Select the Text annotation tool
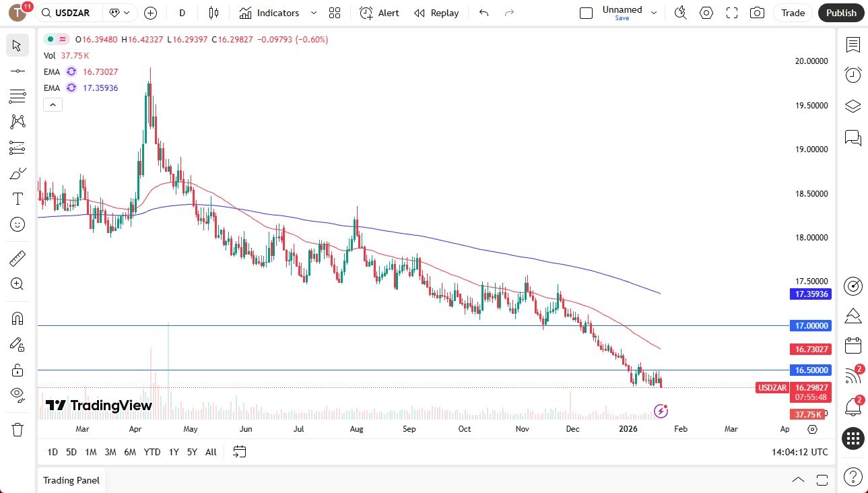Viewport: 868px width, 493px height. pyautogui.click(x=17, y=198)
